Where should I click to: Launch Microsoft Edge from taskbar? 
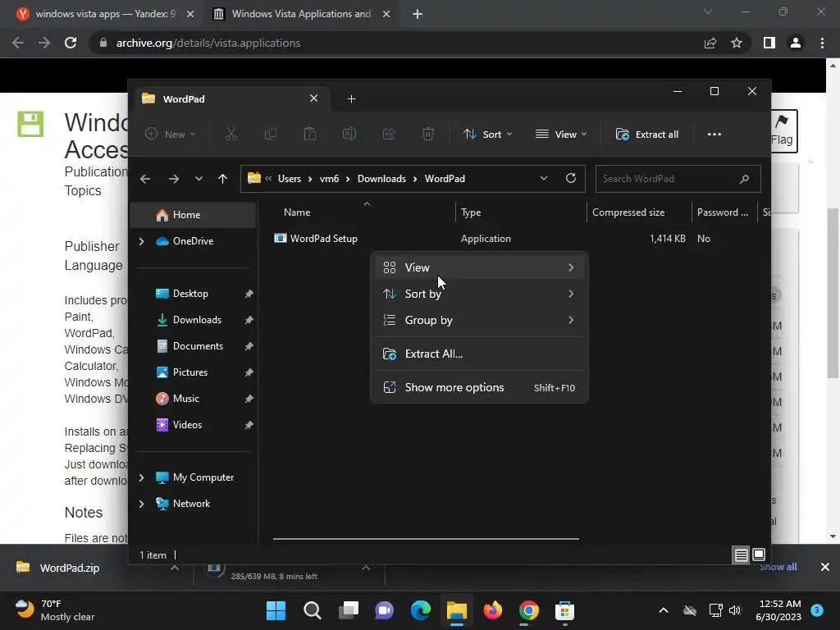click(x=421, y=610)
